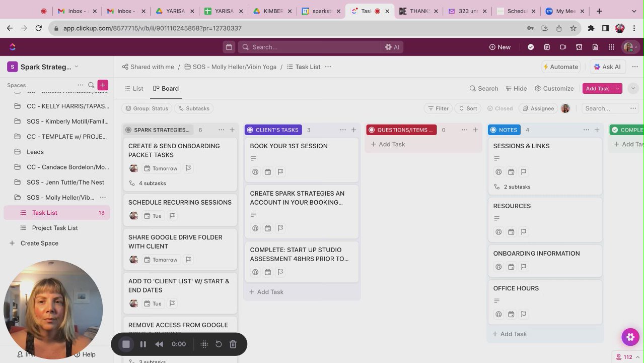Open Task List in the sidebar

[x=56, y=213]
